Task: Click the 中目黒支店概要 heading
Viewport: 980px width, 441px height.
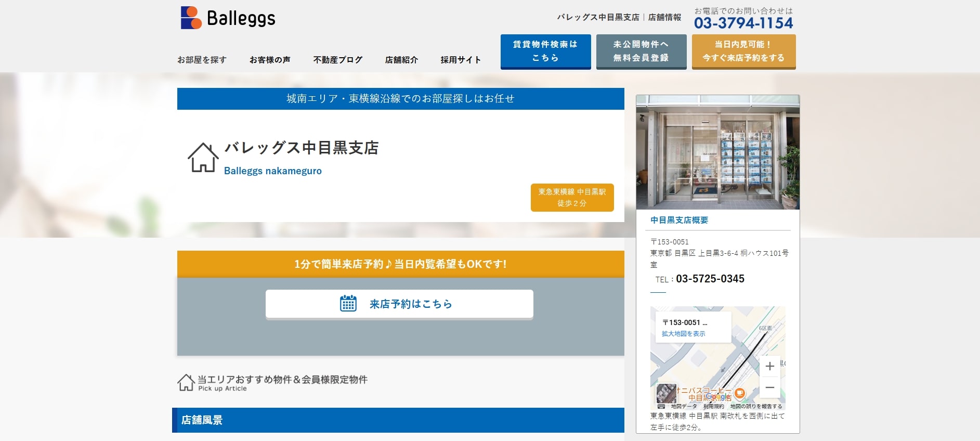Action: [x=680, y=220]
